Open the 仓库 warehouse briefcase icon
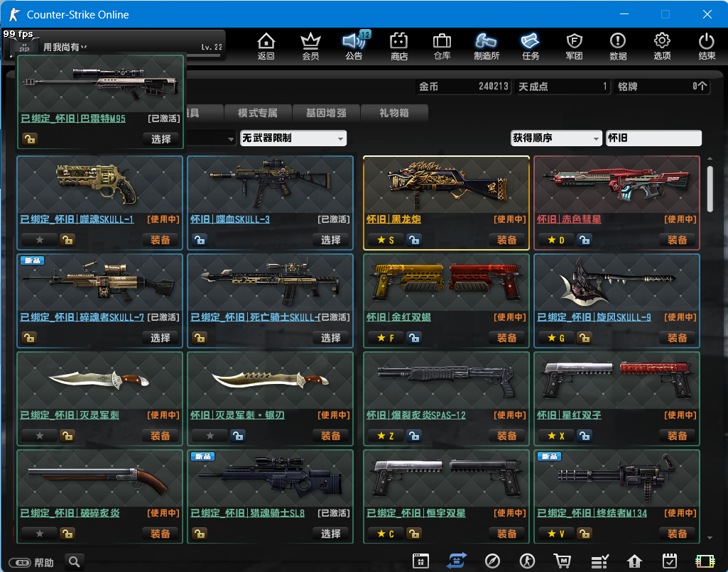 coord(442,46)
